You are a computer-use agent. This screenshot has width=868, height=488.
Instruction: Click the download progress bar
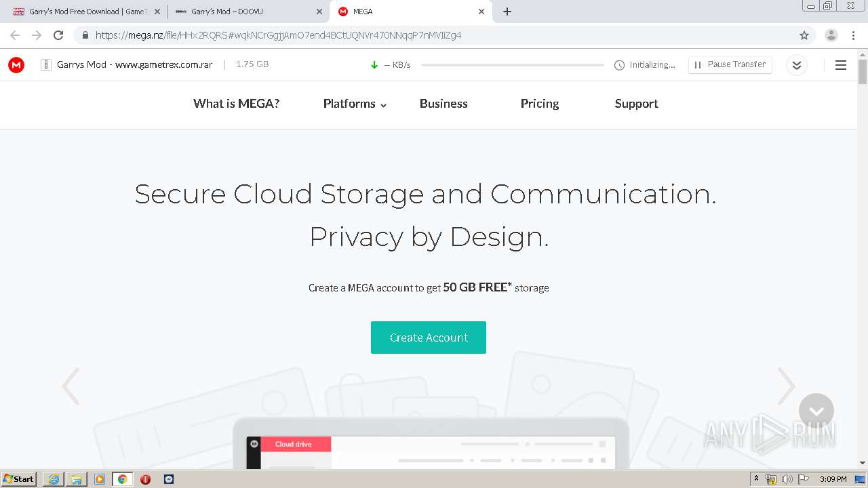[513, 65]
